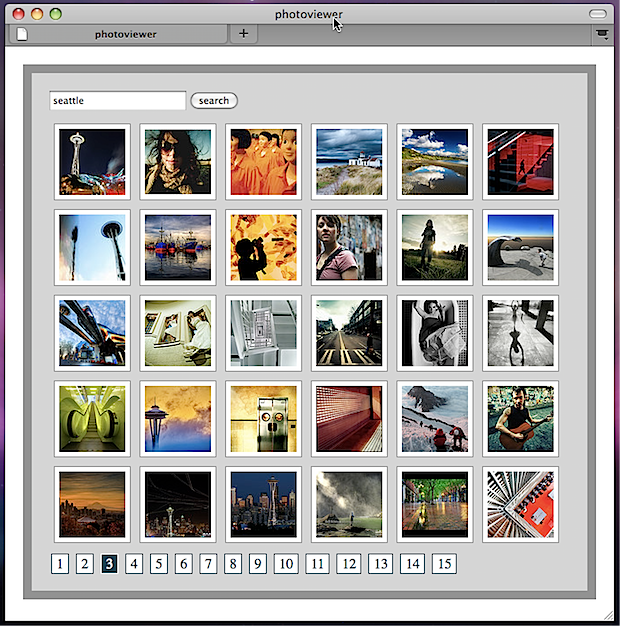Click the window resize grip corner
Image resolution: width=620 pixels, height=626 pixels.
point(608,615)
